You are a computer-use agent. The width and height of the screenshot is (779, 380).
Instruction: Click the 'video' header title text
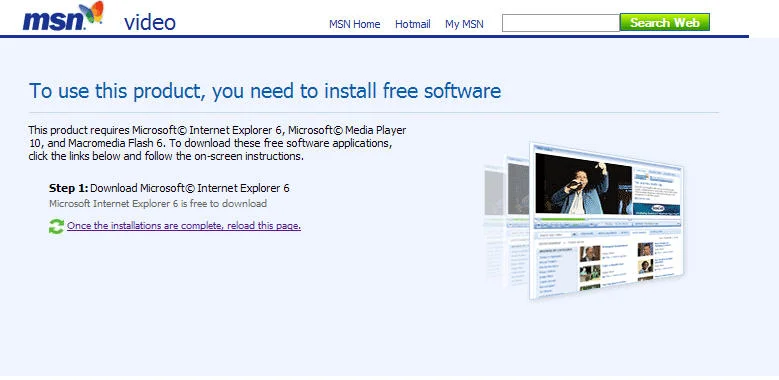150,22
